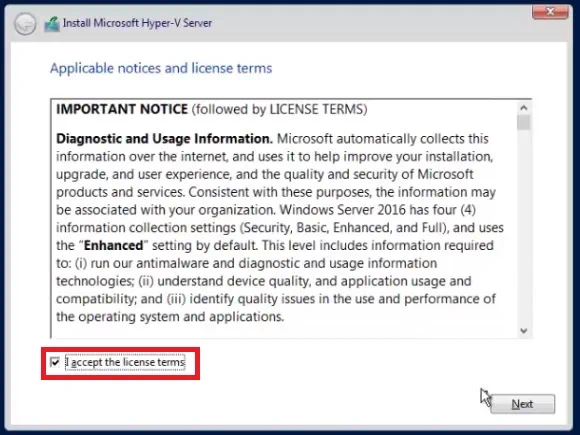Uncheck the accept license terms checkbox
The height and width of the screenshot is (435, 580).
[x=55, y=362]
